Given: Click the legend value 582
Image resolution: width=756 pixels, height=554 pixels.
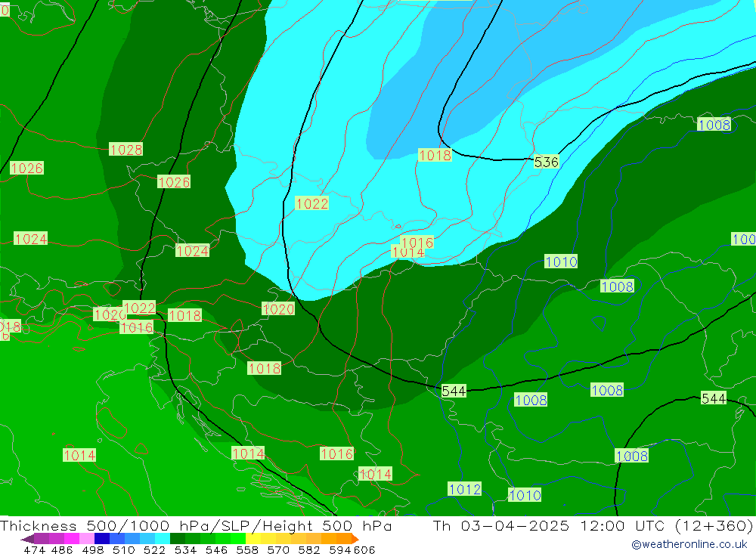Looking at the screenshot, I should coord(309,549).
